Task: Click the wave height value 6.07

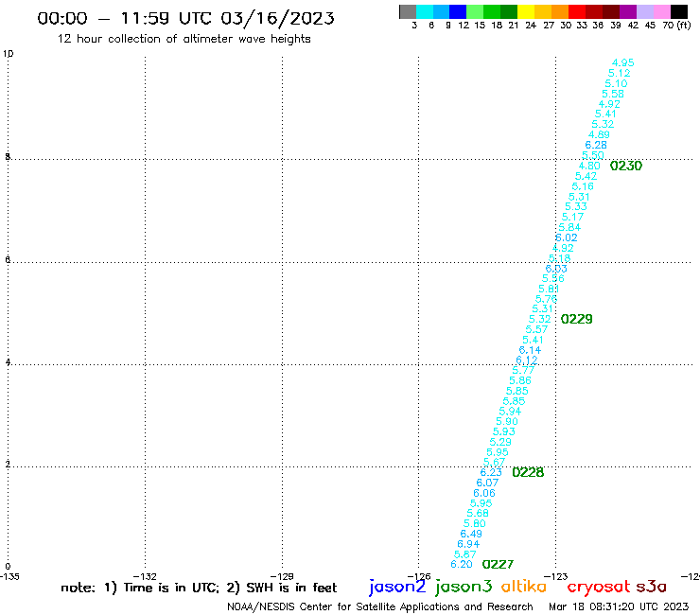Action: [x=487, y=483]
